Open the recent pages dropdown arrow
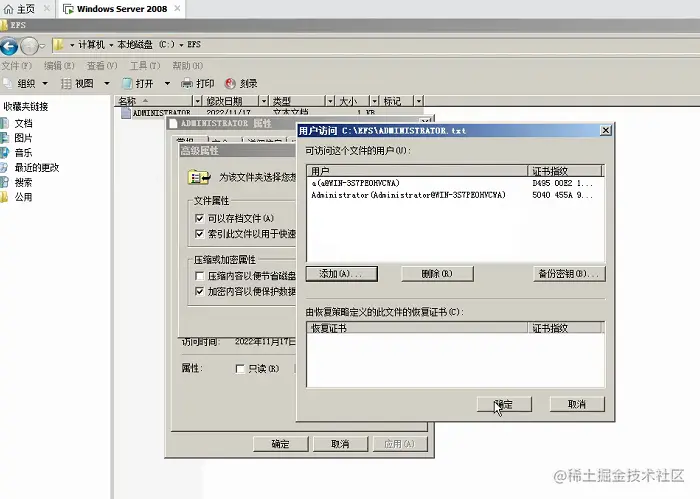This screenshot has height=499, width=700. point(42,46)
